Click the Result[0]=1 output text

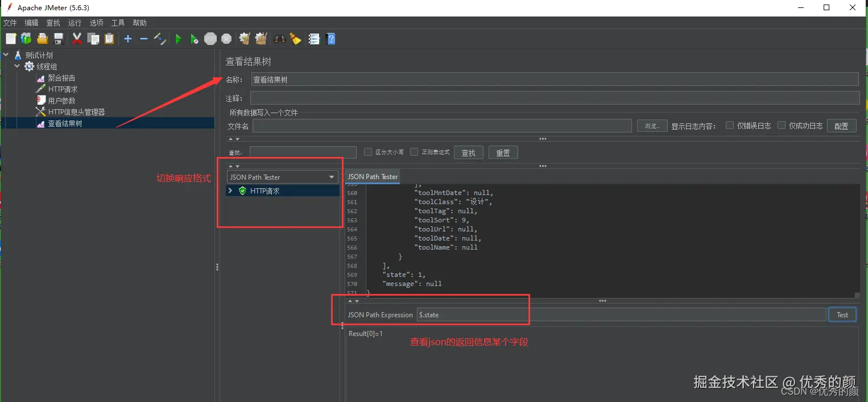coord(366,334)
